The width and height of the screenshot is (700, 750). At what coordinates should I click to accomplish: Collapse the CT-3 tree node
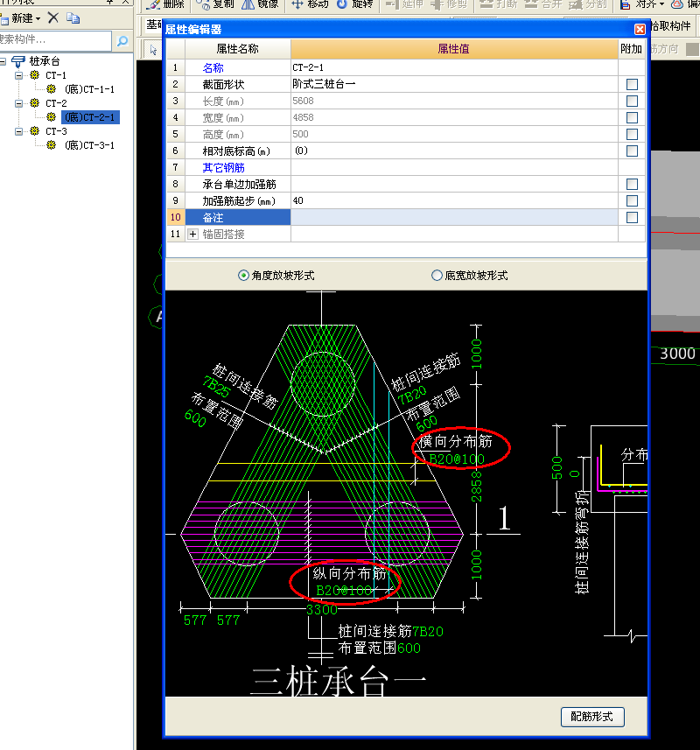click(x=18, y=131)
